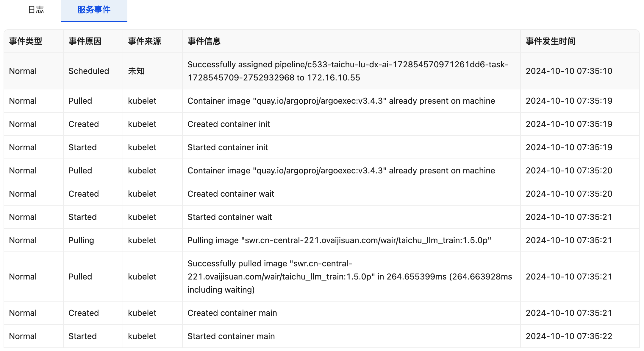Click the Created container init message
This screenshot has height=351, width=644.
(229, 124)
